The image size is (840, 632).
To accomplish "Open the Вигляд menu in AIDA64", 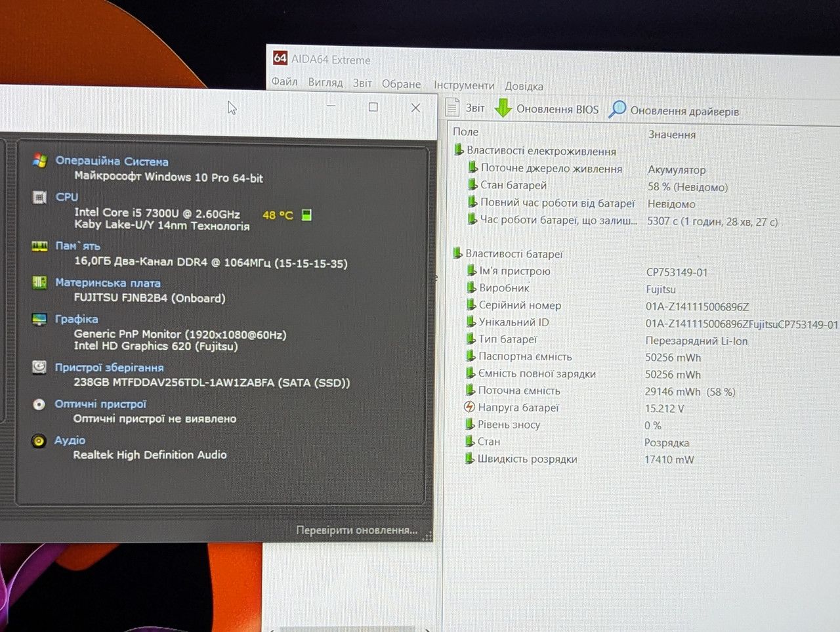I will (x=325, y=83).
